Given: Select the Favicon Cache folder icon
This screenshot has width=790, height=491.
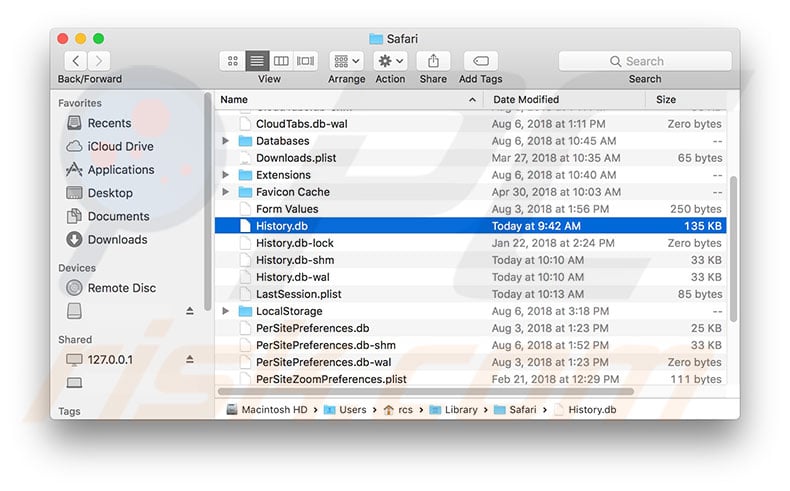Looking at the screenshot, I should click(x=245, y=192).
